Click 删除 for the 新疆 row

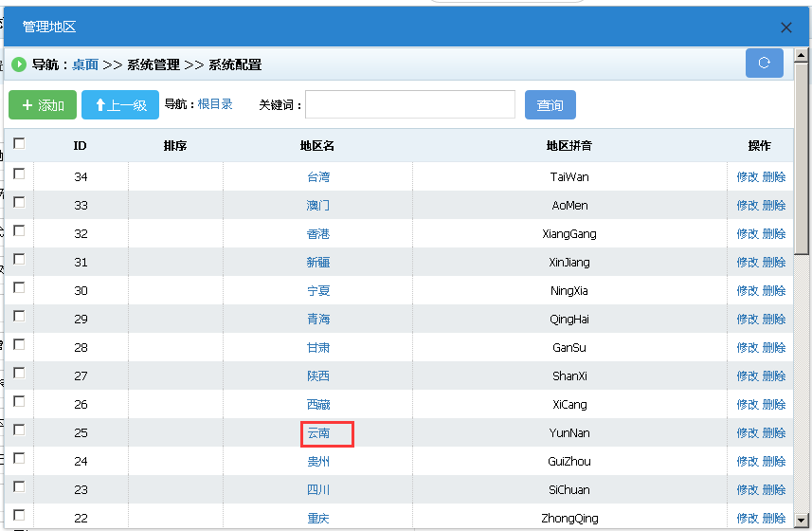click(774, 263)
